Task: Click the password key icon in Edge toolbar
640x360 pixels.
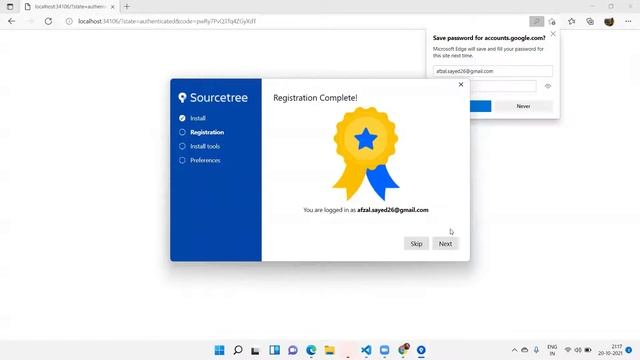Action: coord(536,21)
